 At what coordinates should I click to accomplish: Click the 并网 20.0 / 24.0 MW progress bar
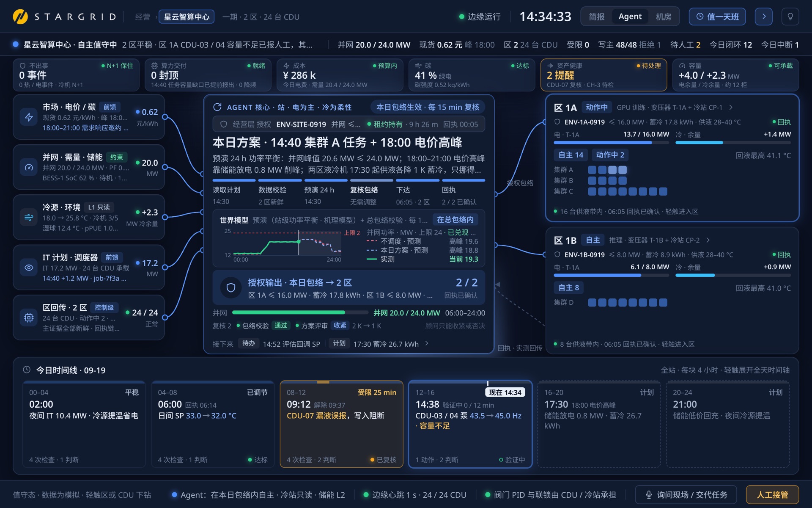300,312
